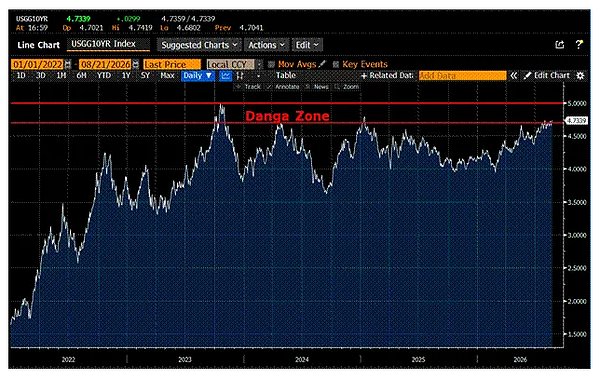Screen dimensions: 600x379
Task: Enable the Zoom checkbox
Action: (x=337, y=87)
